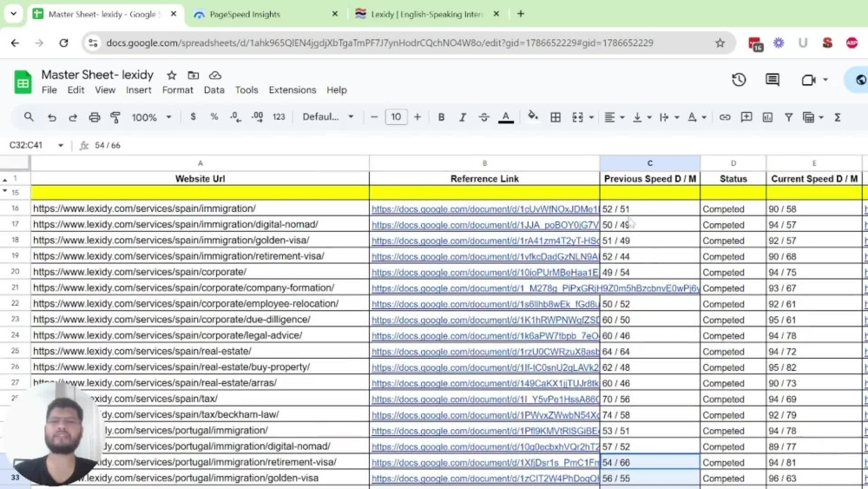Decrease decimal places
Screen dimensions: 868x489
point(235,117)
